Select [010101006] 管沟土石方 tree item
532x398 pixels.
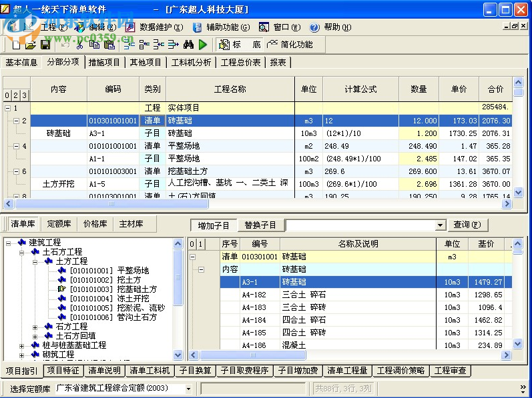point(113,317)
